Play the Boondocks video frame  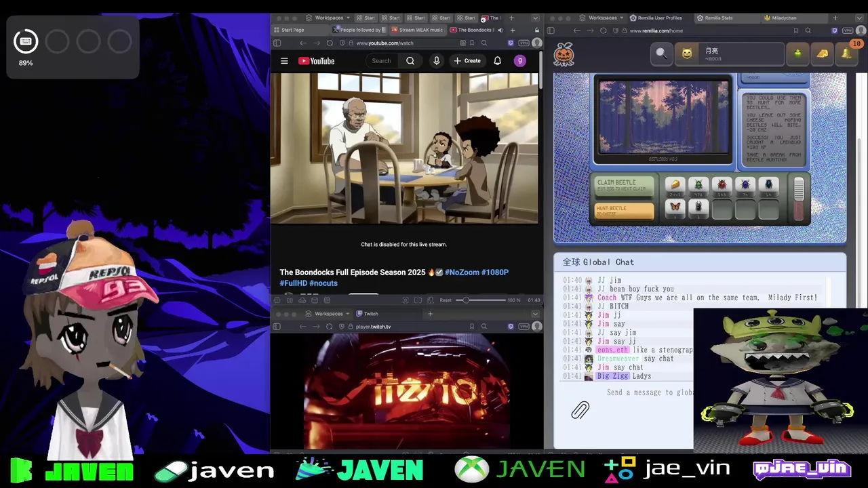pos(405,148)
